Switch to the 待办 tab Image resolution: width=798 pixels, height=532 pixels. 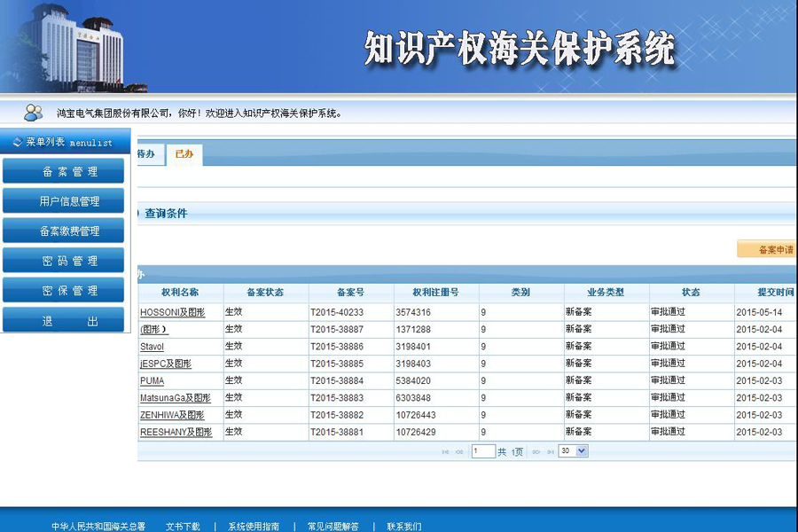click(145, 154)
